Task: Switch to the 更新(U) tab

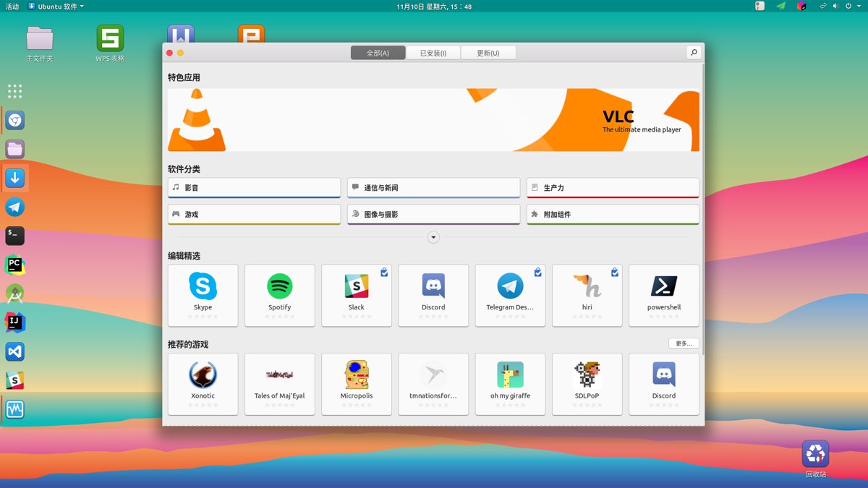Action: tap(488, 53)
